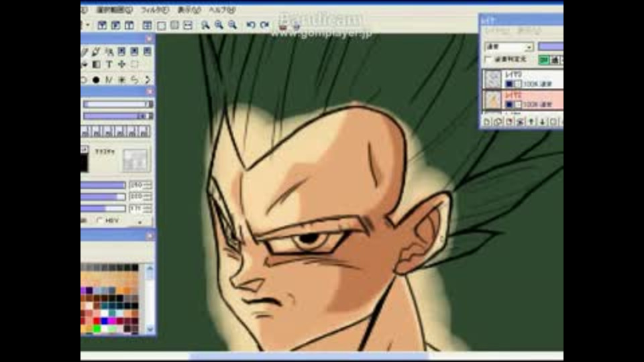Pick the pure blue palette swatch
The width and height of the screenshot is (644, 362).
click(x=105, y=320)
